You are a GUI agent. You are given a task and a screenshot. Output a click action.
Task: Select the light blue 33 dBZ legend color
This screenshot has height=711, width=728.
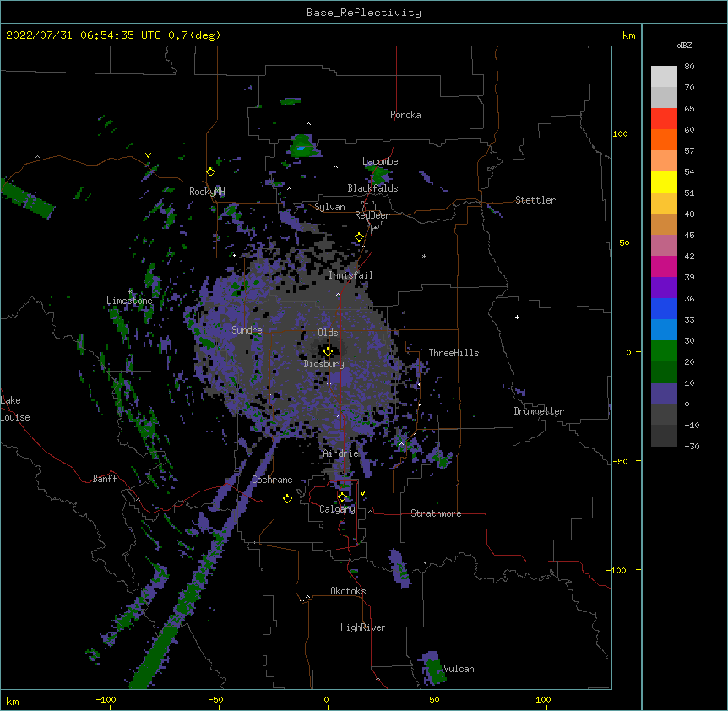tap(664, 329)
